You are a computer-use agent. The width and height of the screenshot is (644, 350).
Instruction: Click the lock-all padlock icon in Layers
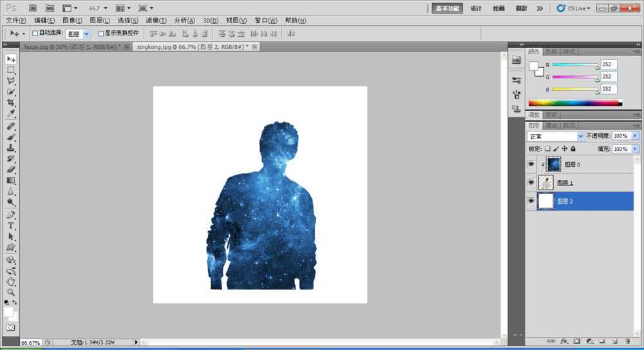point(573,149)
